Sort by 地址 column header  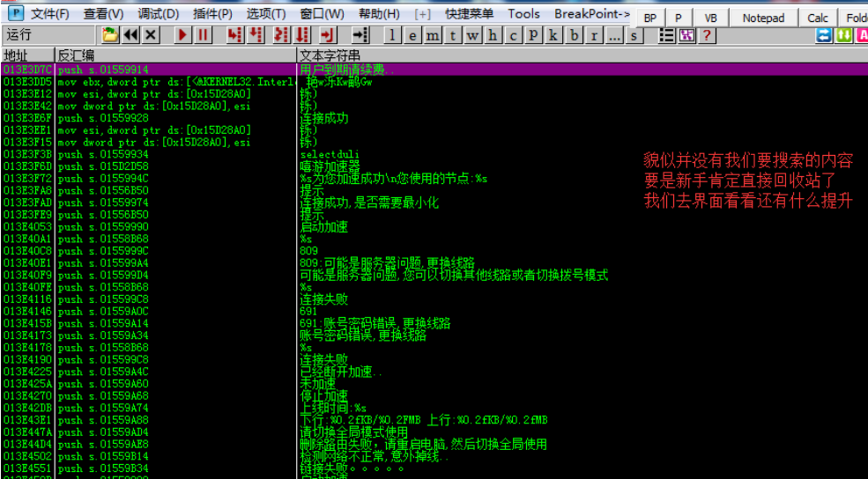[27, 55]
